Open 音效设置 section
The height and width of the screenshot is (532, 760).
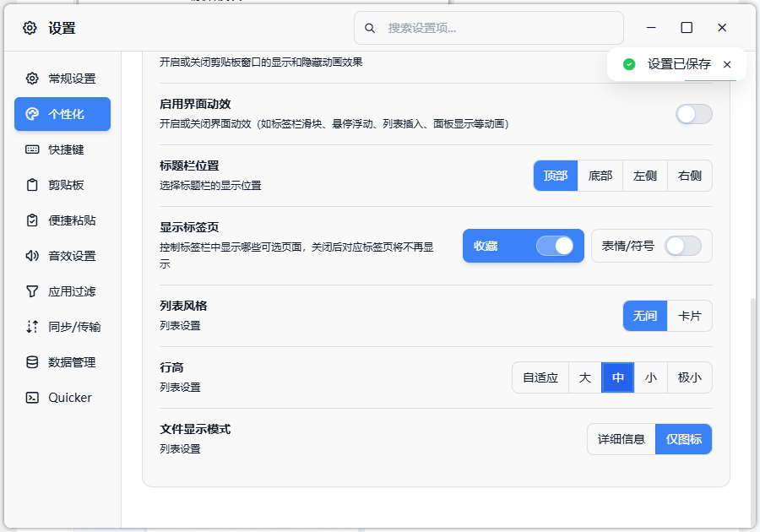point(62,256)
